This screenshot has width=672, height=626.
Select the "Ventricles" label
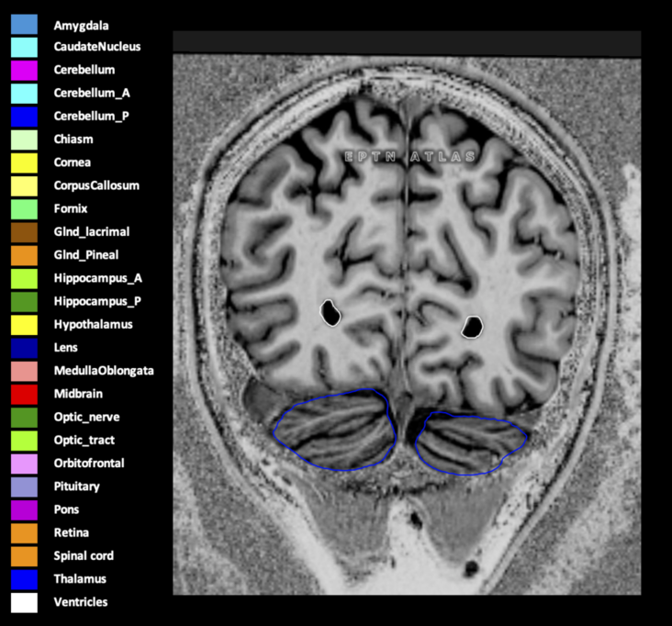point(81,601)
